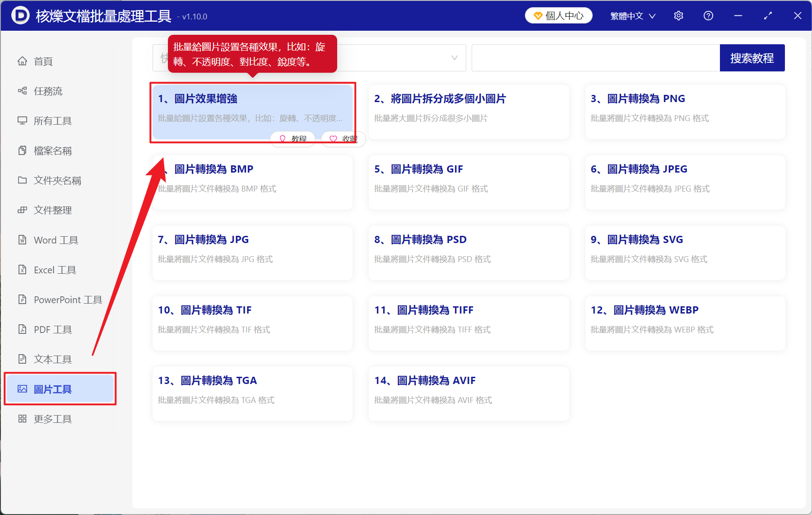This screenshot has height=515, width=812.
Task: Toggle the 收藏 favorite heart on 圖片效果增強
Action: point(343,139)
